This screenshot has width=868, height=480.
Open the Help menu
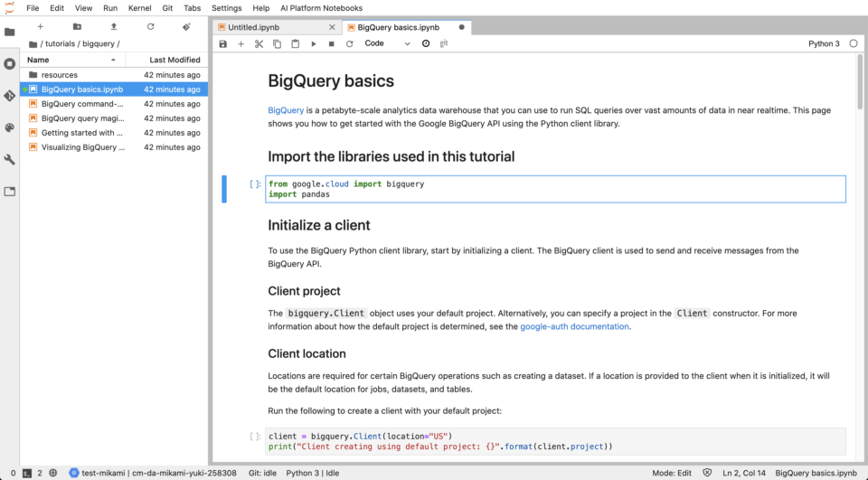[x=260, y=8]
